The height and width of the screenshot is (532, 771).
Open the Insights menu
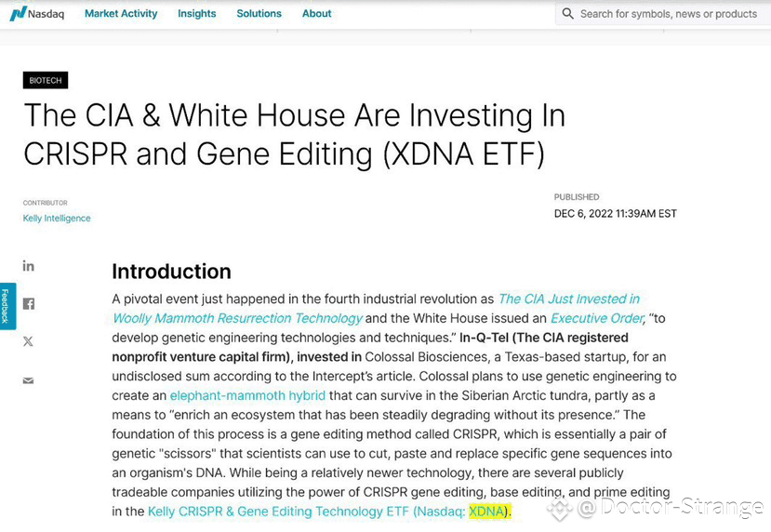point(196,14)
